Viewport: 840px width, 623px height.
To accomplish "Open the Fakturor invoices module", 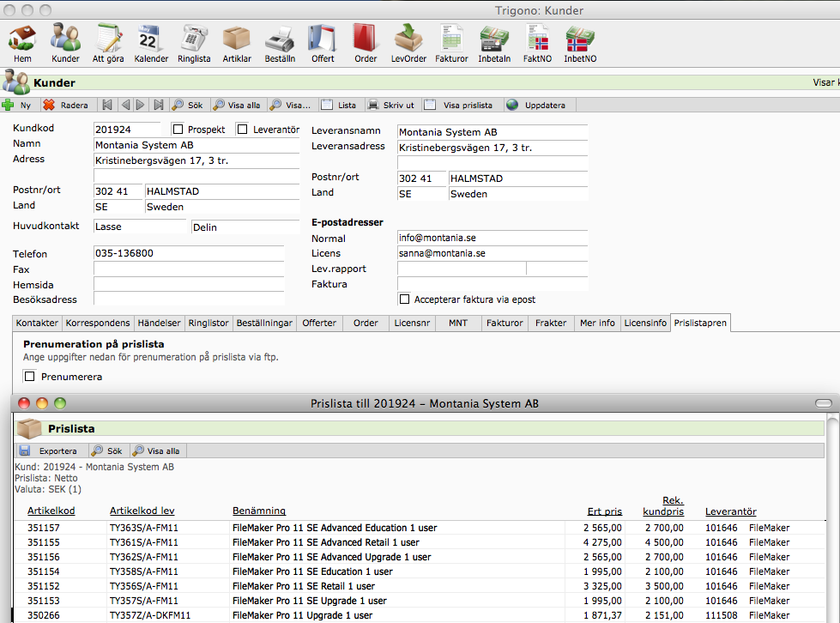I will point(451,44).
